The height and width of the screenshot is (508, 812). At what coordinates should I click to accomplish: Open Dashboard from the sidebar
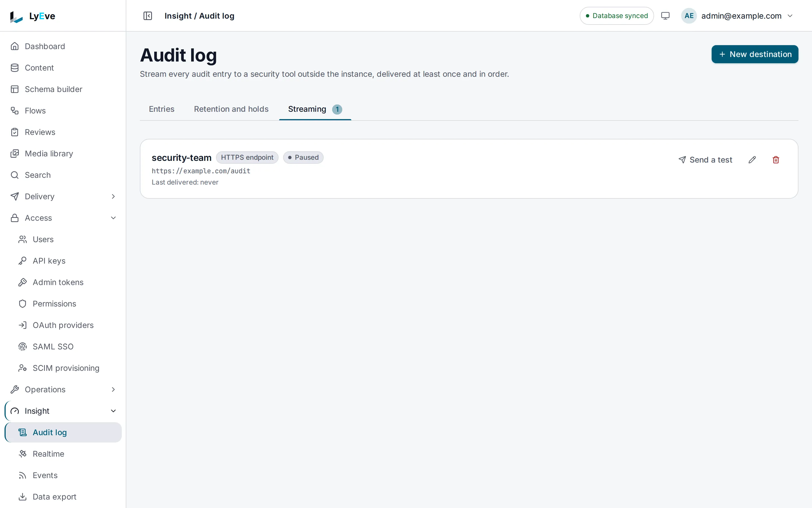63,46
